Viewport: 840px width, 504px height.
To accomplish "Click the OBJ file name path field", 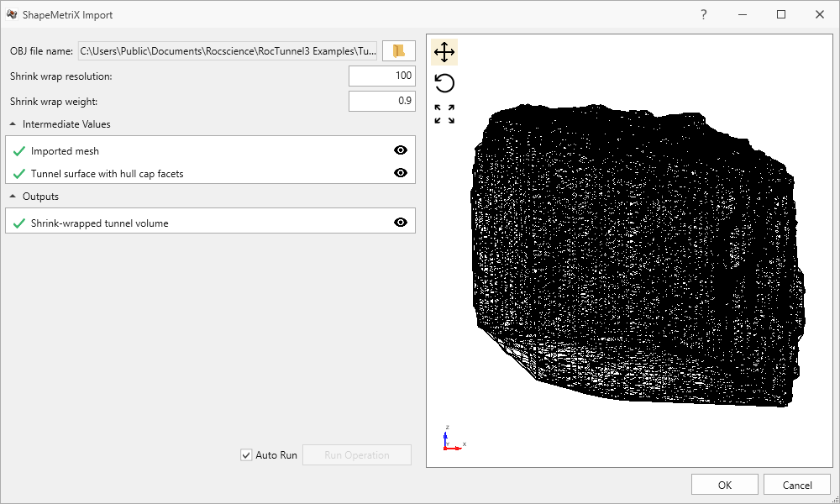I will [x=228, y=51].
